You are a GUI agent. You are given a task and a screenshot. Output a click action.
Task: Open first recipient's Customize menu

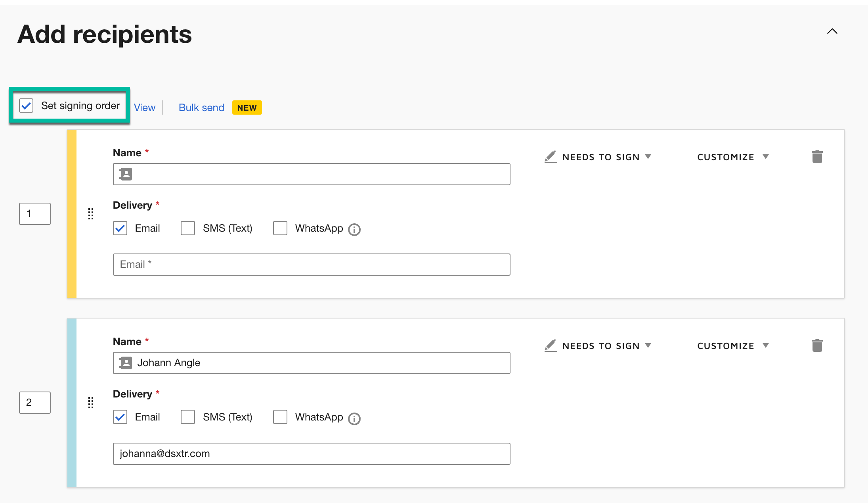click(x=732, y=157)
